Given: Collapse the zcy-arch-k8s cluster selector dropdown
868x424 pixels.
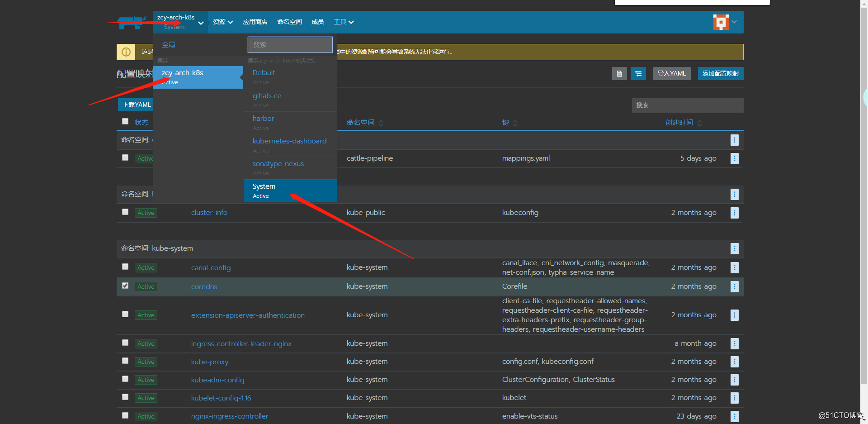Looking at the screenshot, I should (180, 22).
